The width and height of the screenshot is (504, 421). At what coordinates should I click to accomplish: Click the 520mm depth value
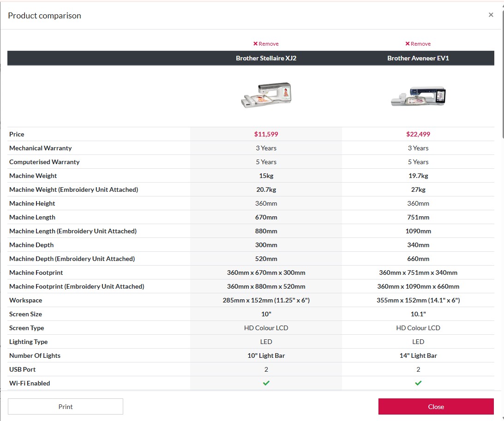click(x=266, y=259)
